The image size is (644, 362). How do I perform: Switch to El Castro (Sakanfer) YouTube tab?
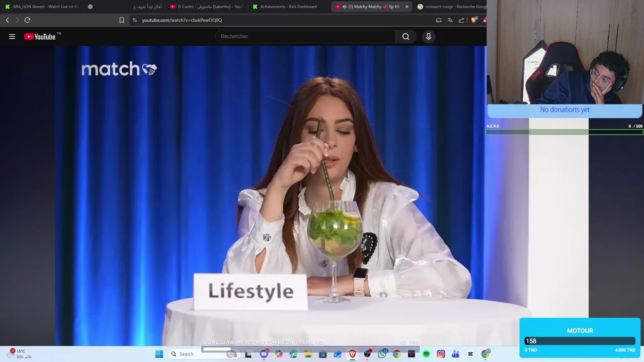[x=206, y=7]
